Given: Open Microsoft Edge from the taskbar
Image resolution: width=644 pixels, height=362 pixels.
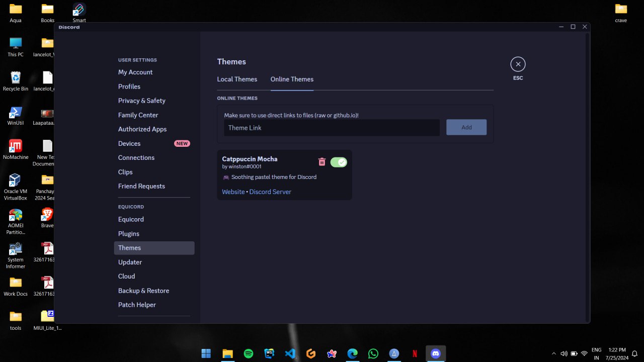Looking at the screenshot, I should 353,353.
